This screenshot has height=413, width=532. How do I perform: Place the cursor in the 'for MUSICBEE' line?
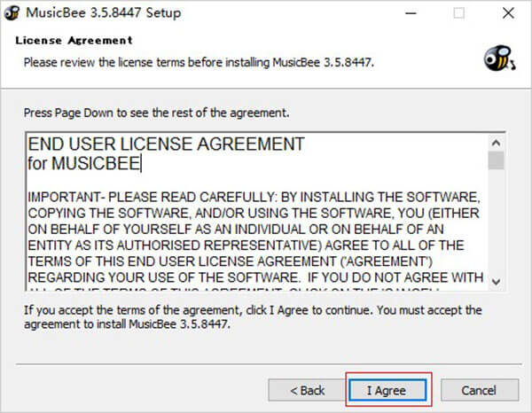coord(84,163)
